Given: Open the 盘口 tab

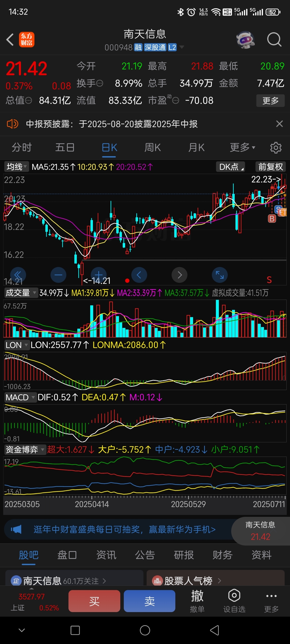Looking at the screenshot, I should pyautogui.click(x=67, y=555).
